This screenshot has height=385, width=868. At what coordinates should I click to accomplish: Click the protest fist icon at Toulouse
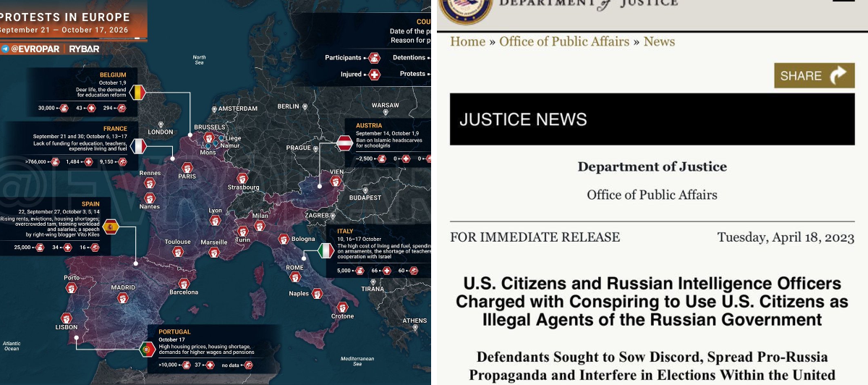[x=178, y=252]
